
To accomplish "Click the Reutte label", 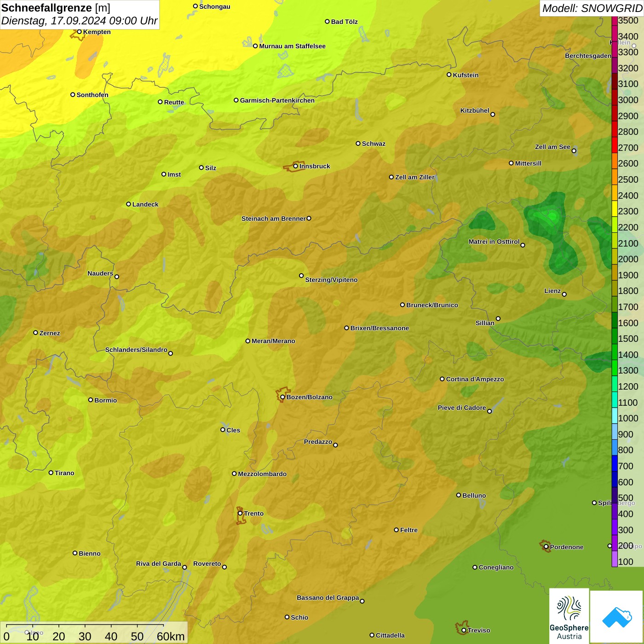I will pyautogui.click(x=174, y=102).
